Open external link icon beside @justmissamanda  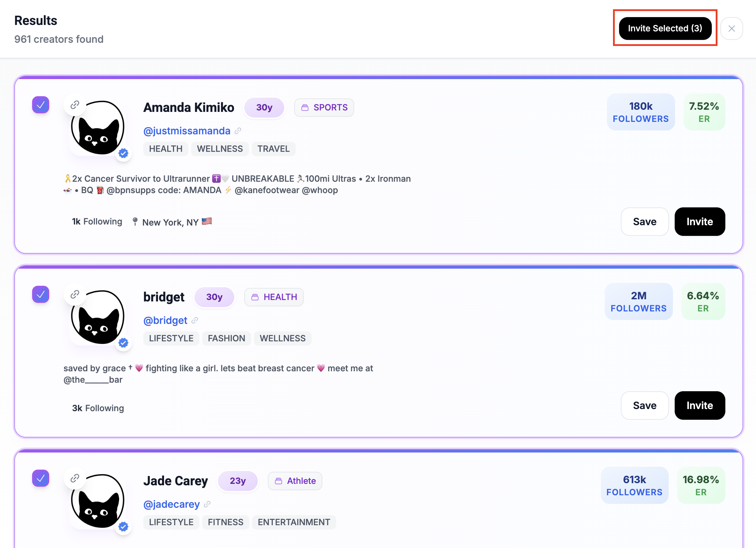[x=238, y=131]
